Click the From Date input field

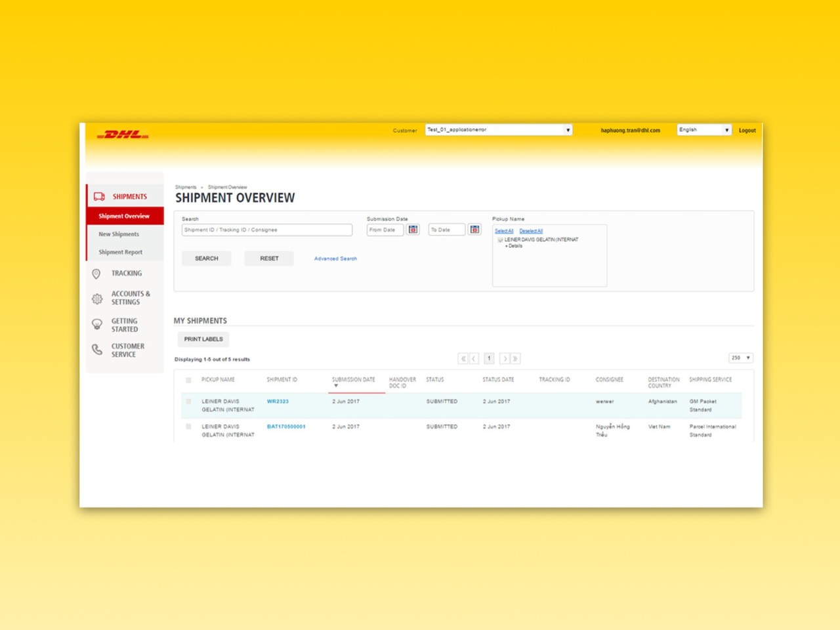coord(385,230)
